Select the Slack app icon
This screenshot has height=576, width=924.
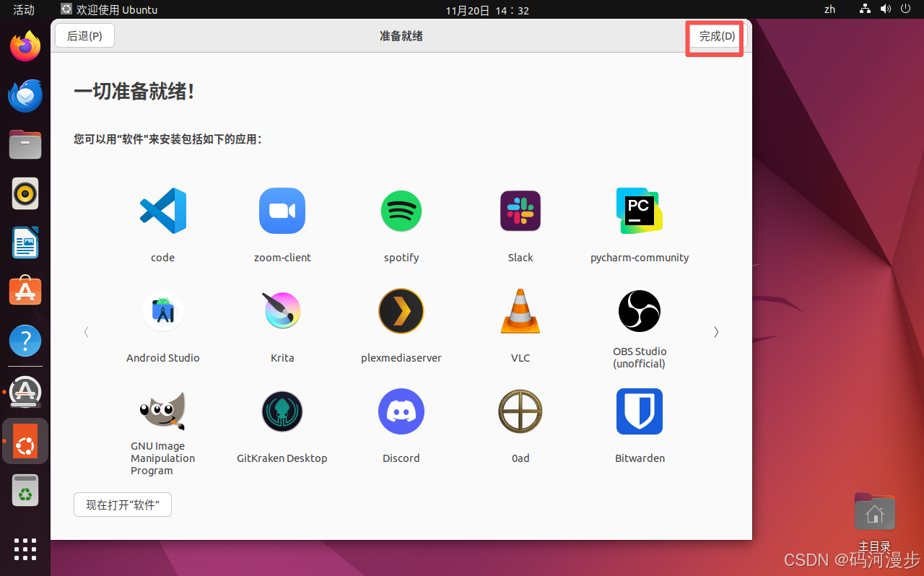[520, 211]
